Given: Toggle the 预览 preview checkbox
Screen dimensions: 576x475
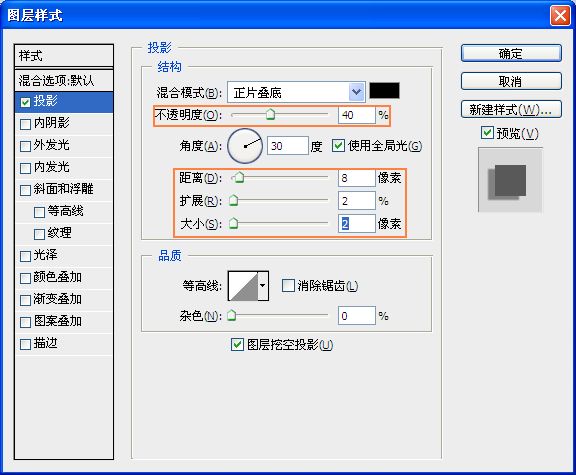Looking at the screenshot, I should (x=487, y=133).
